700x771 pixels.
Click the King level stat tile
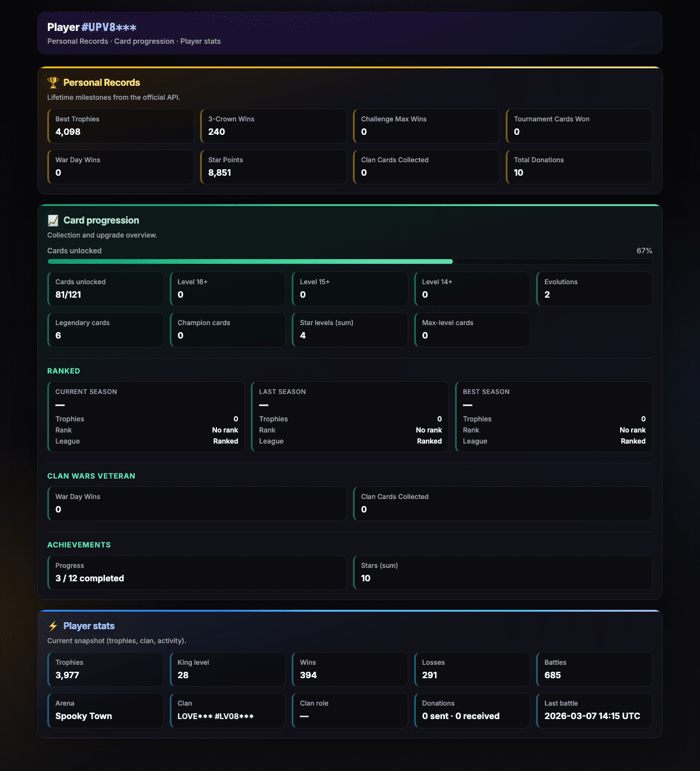[x=228, y=669]
